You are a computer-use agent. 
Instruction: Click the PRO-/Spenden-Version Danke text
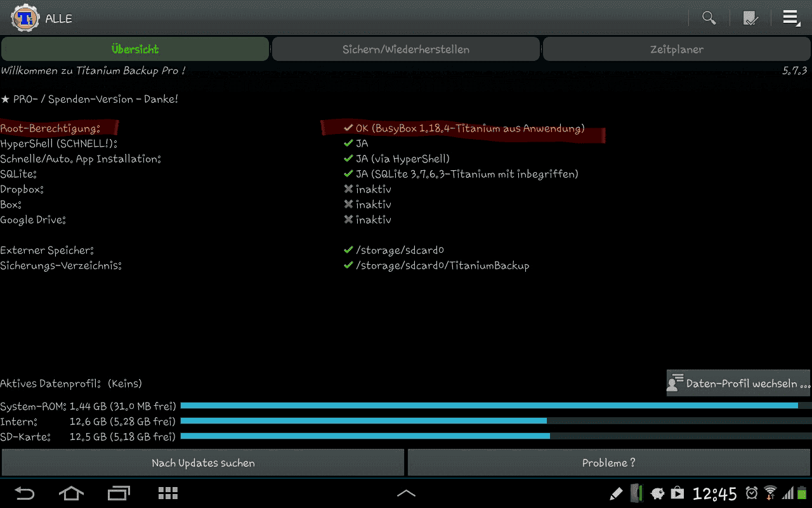point(89,100)
